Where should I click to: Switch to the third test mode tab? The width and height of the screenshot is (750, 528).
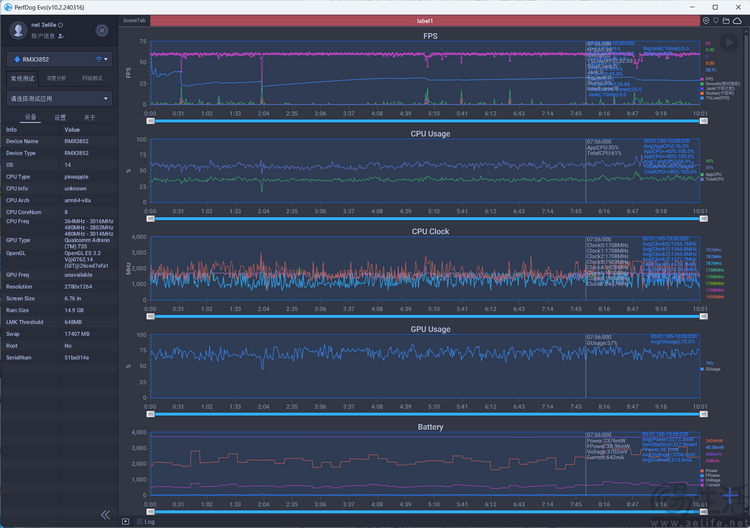(92, 78)
